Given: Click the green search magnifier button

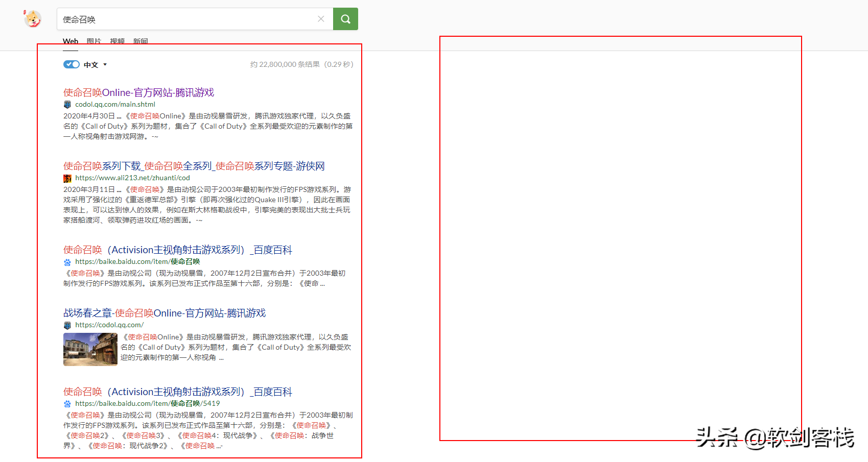Looking at the screenshot, I should click(345, 19).
